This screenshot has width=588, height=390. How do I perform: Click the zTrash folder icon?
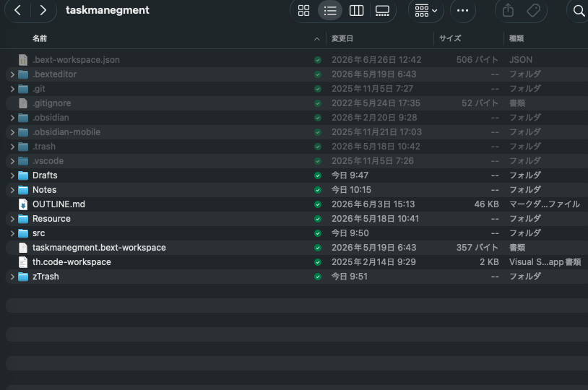pyautogui.click(x=23, y=277)
